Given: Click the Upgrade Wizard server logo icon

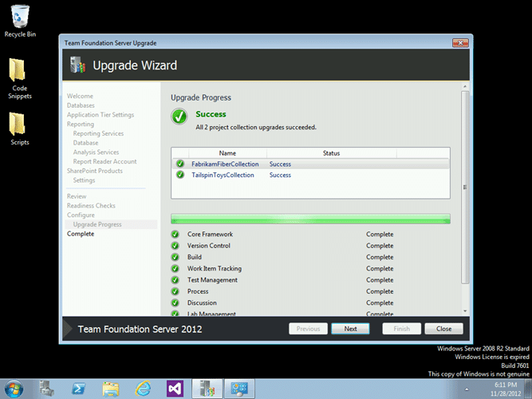Looking at the screenshot, I should [77, 65].
